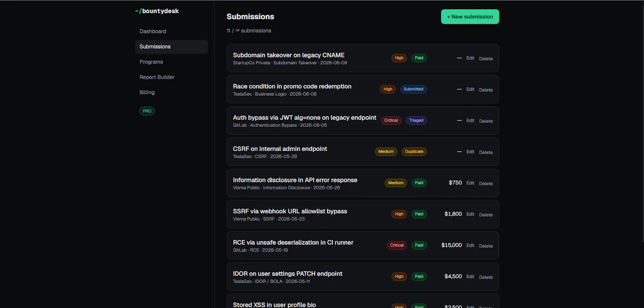Open Information disclosure in API error response
The height and width of the screenshot is (308, 644).
coord(295,180)
